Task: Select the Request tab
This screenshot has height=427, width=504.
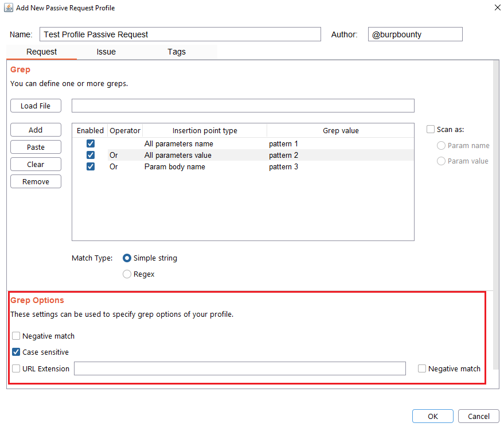Action: click(41, 52)
